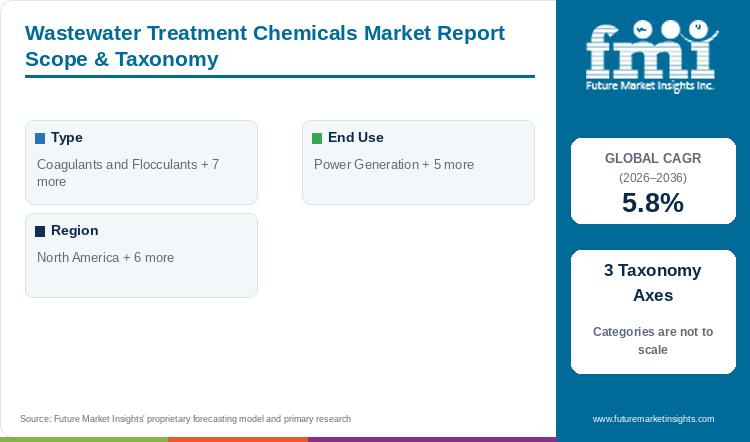This screenshot has width=750, height=442.
Task: Click the GLOBAL CAGR label
Action: coord(653,158)
